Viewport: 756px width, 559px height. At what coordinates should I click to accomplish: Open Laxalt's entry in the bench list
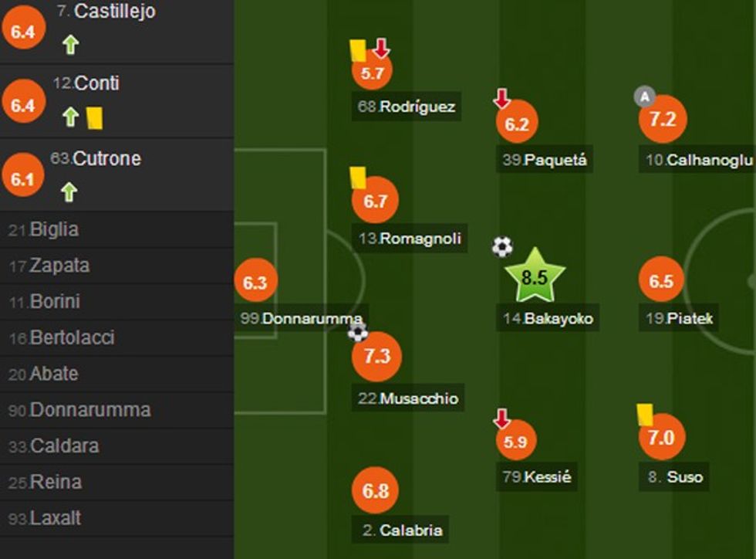(x=56, y=518)
